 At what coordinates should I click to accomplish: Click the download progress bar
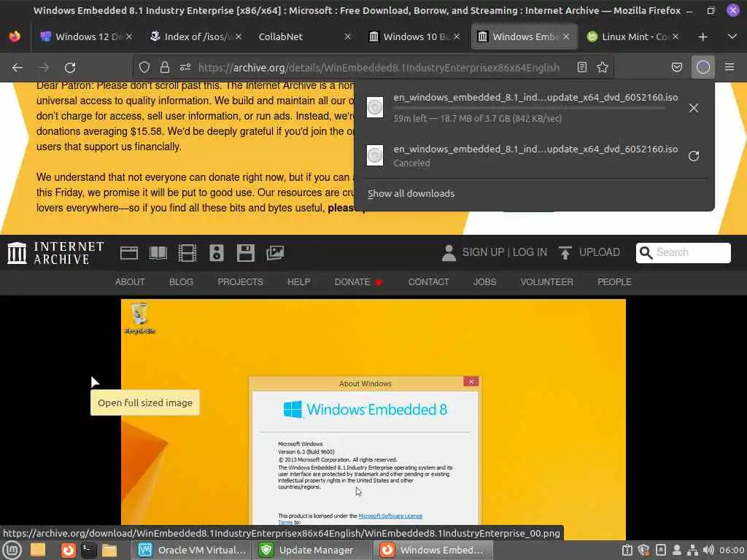coord(529,109)
